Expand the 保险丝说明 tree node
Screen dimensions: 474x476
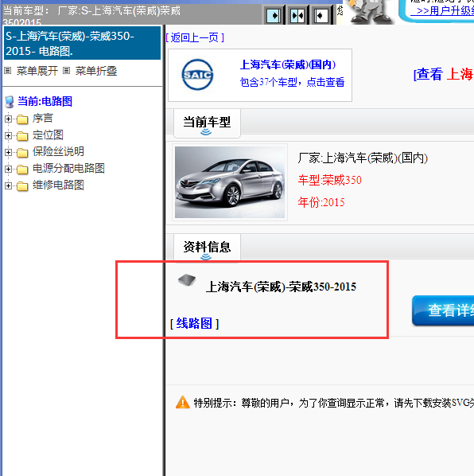click(x=9, y=152)
